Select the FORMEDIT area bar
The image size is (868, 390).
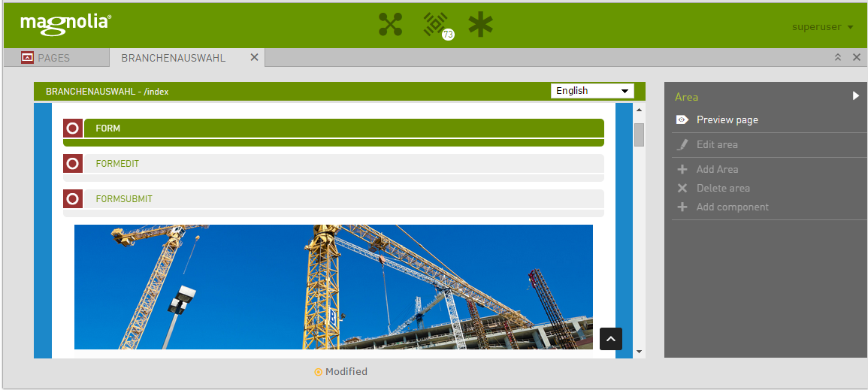pyautogui.click(x=343, y=164)
